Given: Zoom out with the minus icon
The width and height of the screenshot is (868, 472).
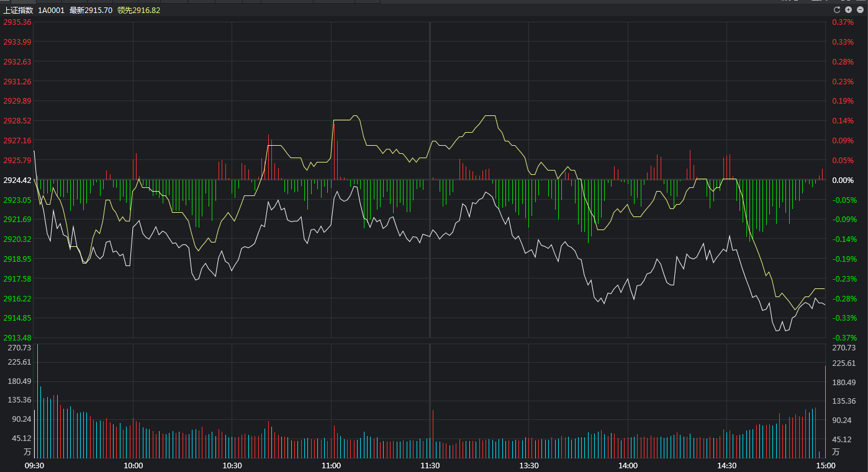Looking at the screenshot, I should click(859, 10).
